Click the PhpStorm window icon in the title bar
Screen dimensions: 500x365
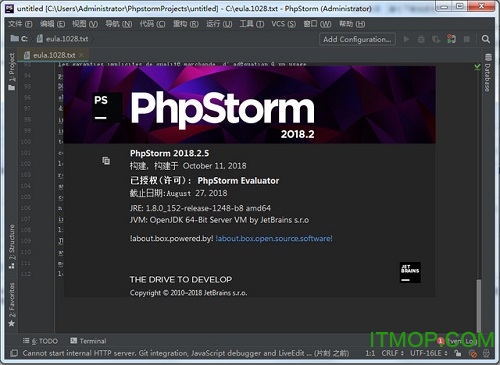pyautogui.click(x=10, y=8)
